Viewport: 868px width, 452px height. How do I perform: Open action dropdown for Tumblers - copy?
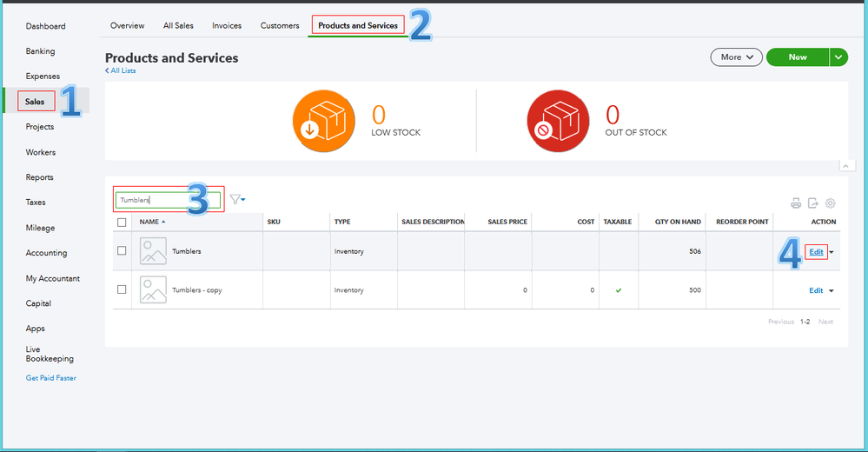pyautogui.click(x=832, y=291)
